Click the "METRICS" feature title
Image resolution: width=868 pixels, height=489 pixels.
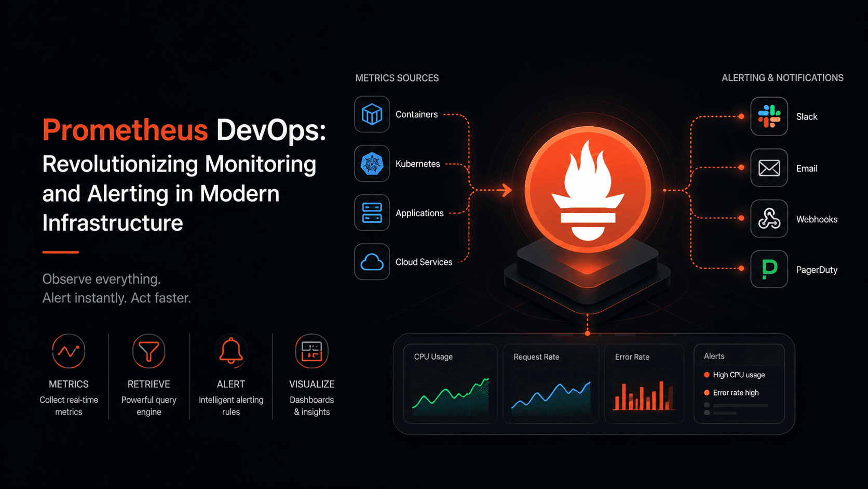tap(69, 384)
